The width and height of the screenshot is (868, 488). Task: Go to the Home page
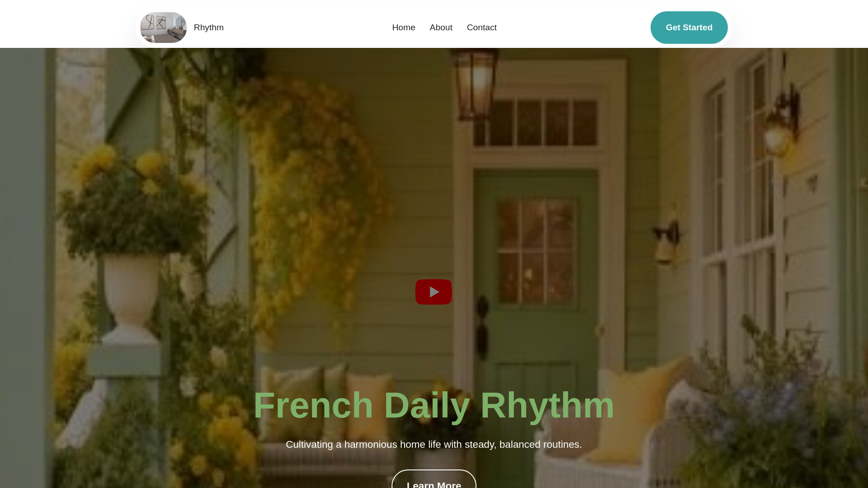point(403,28)
